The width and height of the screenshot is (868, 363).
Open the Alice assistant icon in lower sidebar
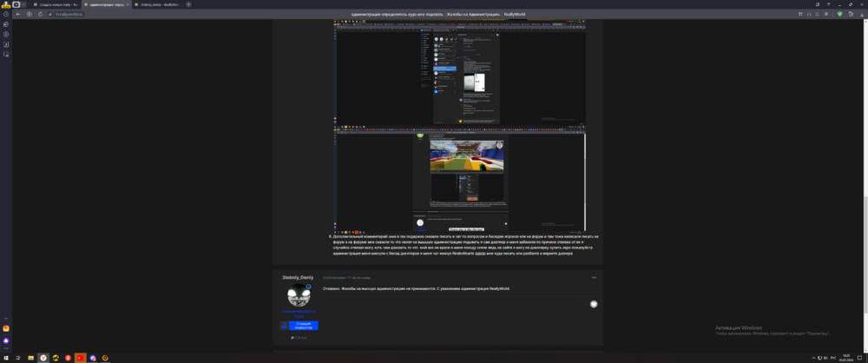pyautogui.click(x=6, y=340)
